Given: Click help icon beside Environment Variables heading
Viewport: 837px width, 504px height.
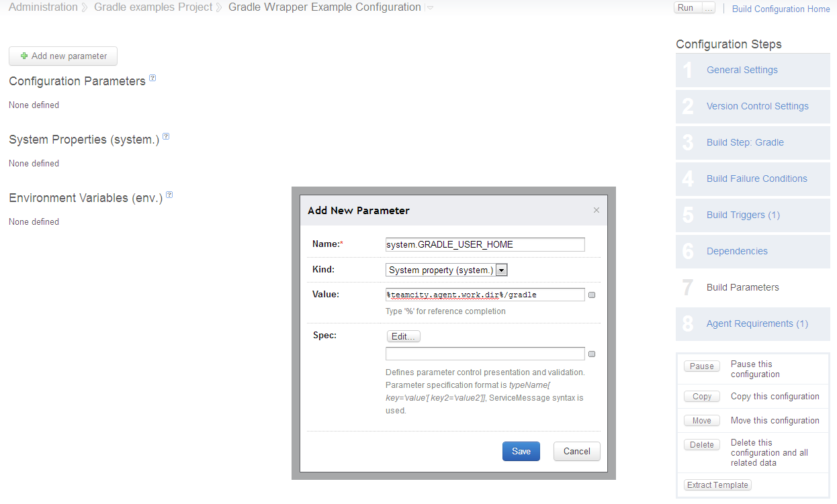Looking at the screenshot, I should (169, 195).
